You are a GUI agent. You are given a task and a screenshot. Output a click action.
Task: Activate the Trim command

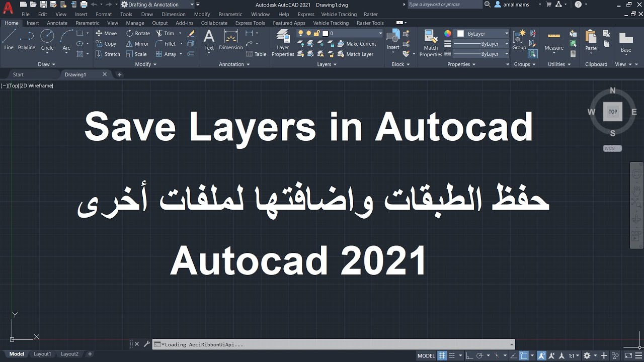pyautogui.click(x=165, y=33)
